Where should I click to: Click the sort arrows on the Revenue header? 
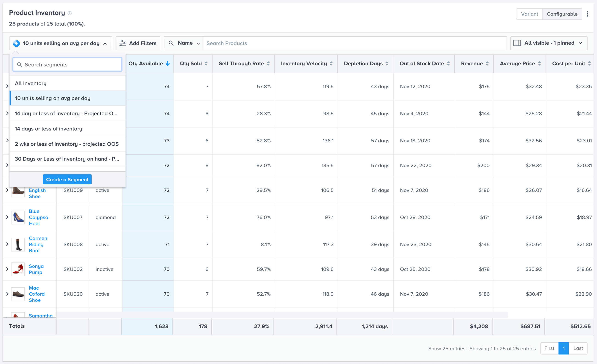click(x=487, y=63)
